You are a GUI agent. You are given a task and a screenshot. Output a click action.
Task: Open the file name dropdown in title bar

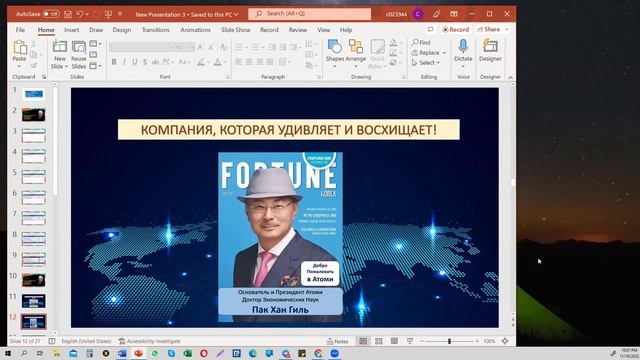(236, 14)
